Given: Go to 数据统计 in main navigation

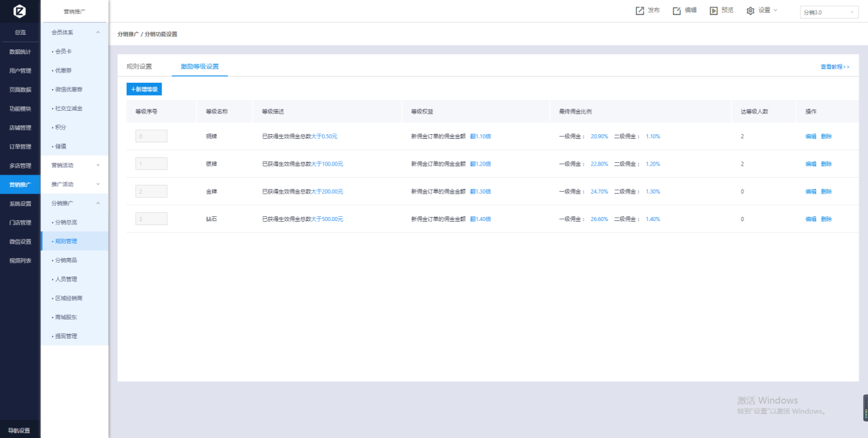Looking at the screenshot, I should point(20,51).
